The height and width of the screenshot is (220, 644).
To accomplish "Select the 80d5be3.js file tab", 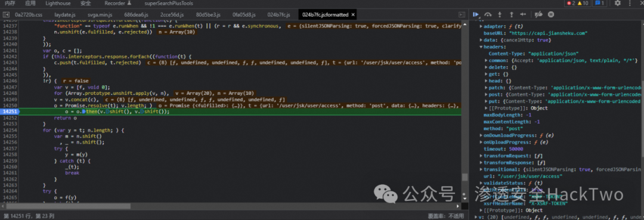I will click(x=208, y=15).
